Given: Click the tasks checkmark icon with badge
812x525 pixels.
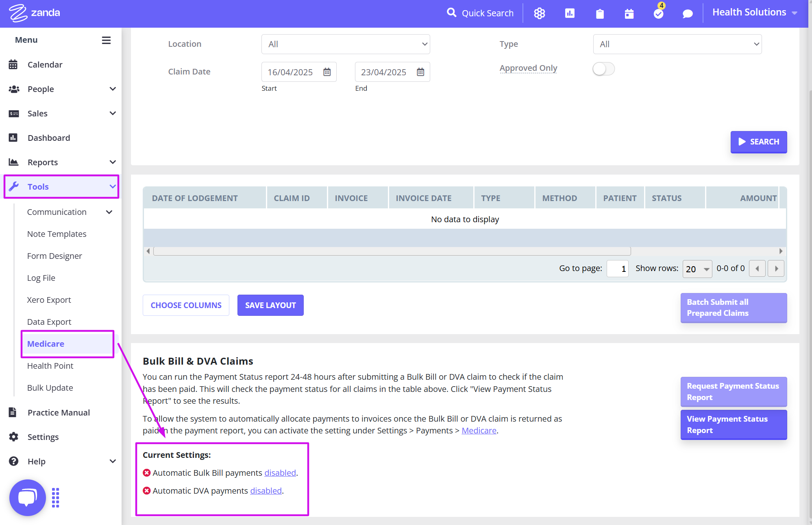Looking at the screenshot, I should (658, 13).
